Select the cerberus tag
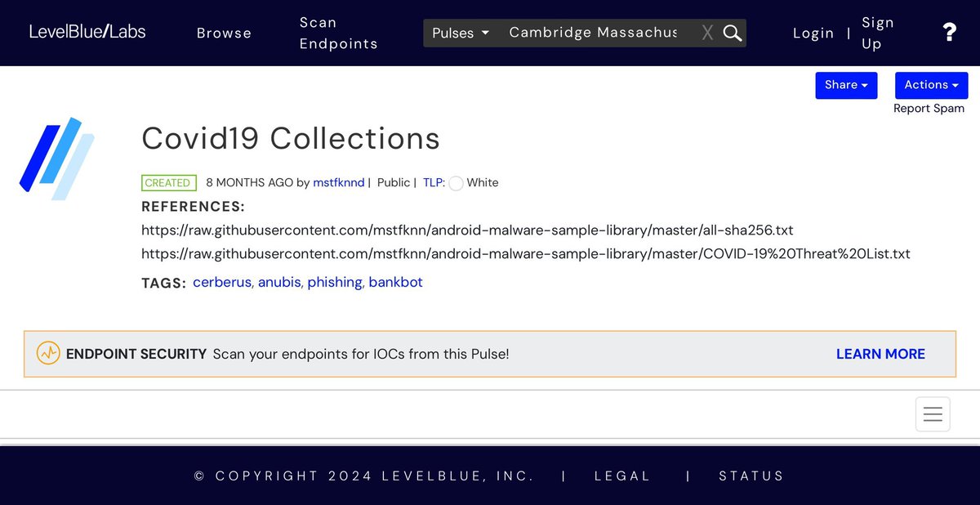 click(222, 282)
